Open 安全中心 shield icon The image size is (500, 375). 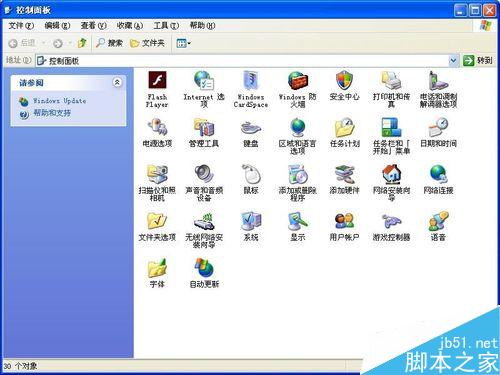click(x=344, y=81)
